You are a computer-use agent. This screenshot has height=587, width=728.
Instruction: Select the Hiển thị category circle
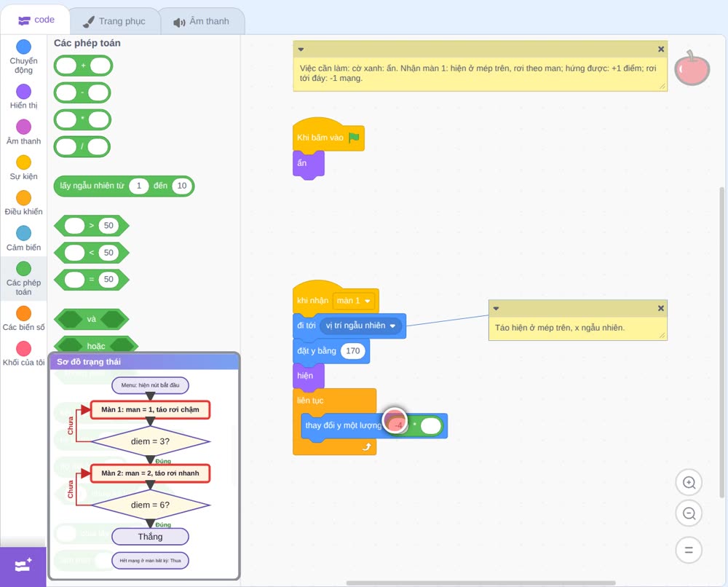tap(24, 92)
